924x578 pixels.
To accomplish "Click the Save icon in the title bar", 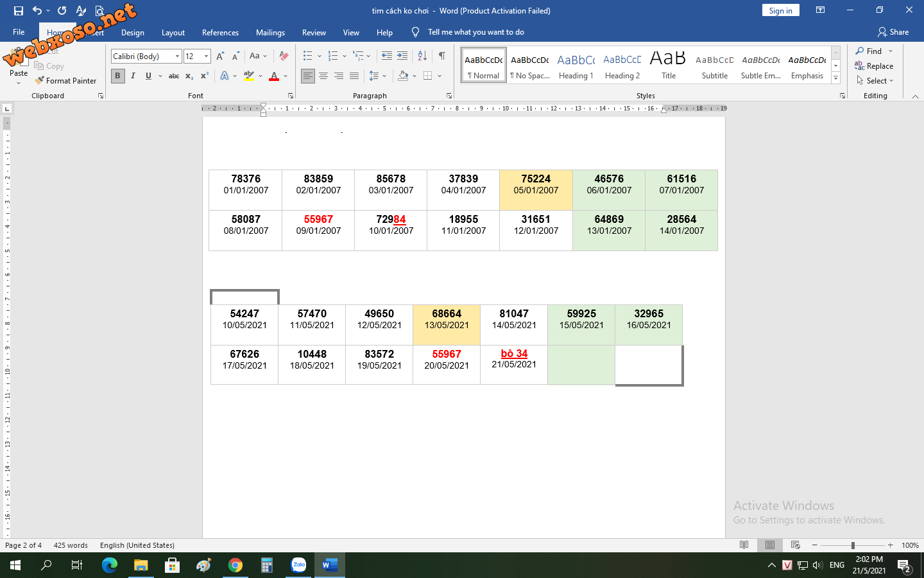I will pyautogui.click(x=19, y=10).
